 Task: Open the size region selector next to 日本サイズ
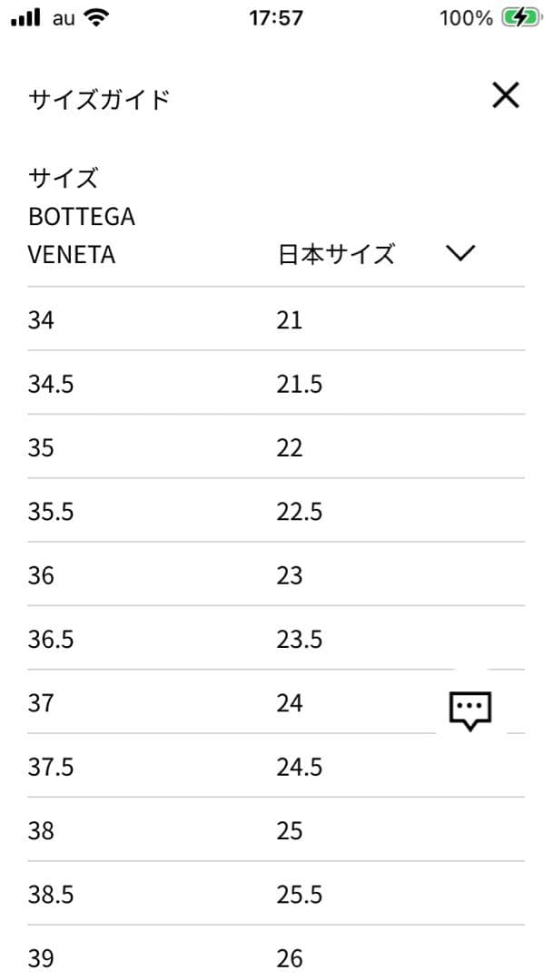click(460, 254)
